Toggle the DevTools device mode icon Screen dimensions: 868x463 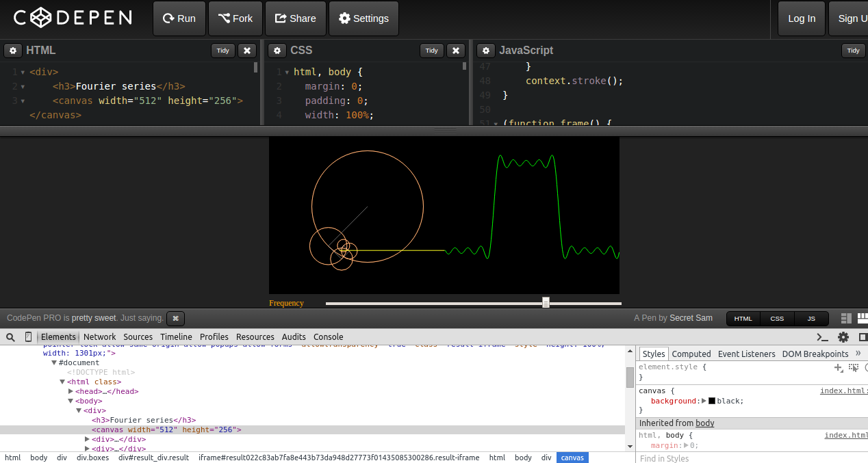[x=28, y=336]
